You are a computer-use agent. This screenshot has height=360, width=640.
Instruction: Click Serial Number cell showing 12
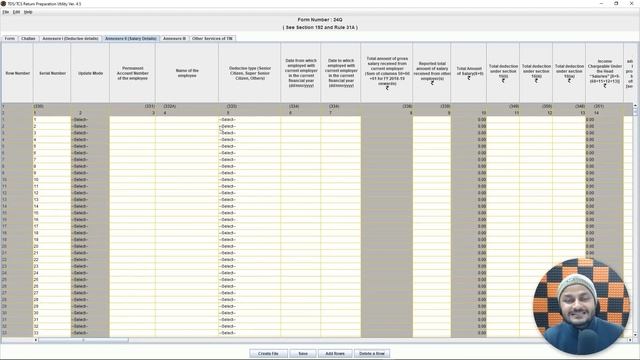click(x=52, y=193)
